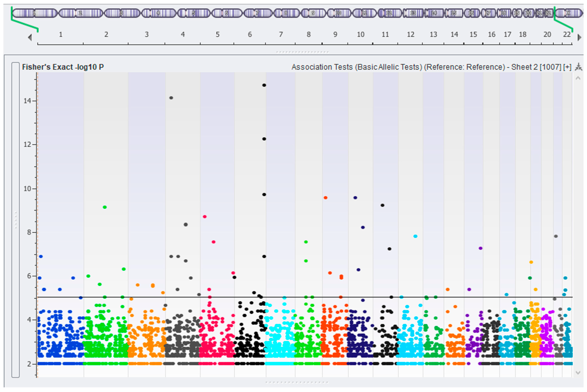Click the Fisher's Exact -log10 P title
The image size is (587, 392).
tap(63, 67)
